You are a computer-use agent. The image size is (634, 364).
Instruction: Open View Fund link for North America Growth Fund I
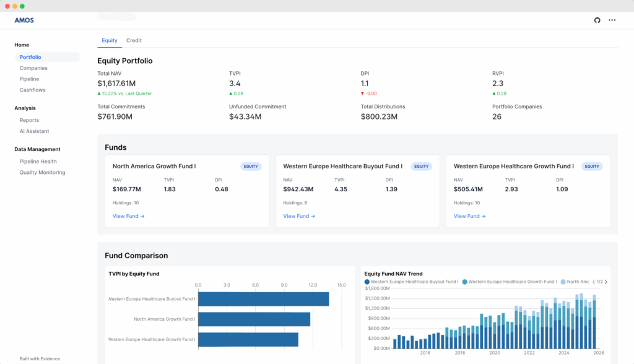tap(128, 216)
